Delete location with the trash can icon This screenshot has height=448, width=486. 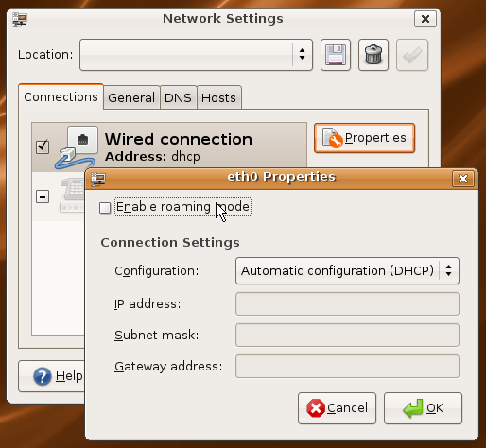pos(373,55)
